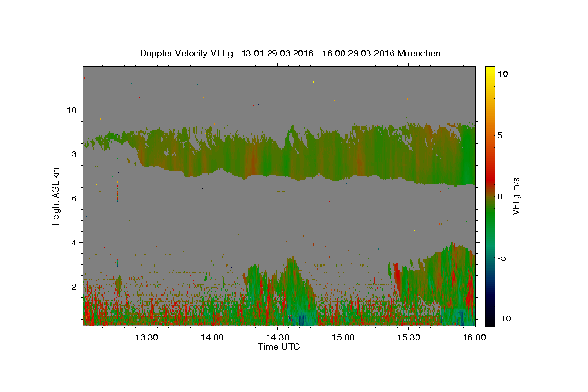Click the green region of the colorbar

coord(490,220)
